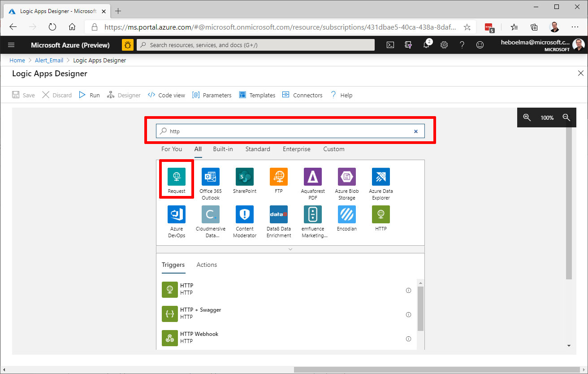This screenshot has height=374, width=588.
Task: Open Azure Cloud Shell
Action: click(x=390, y=45)
